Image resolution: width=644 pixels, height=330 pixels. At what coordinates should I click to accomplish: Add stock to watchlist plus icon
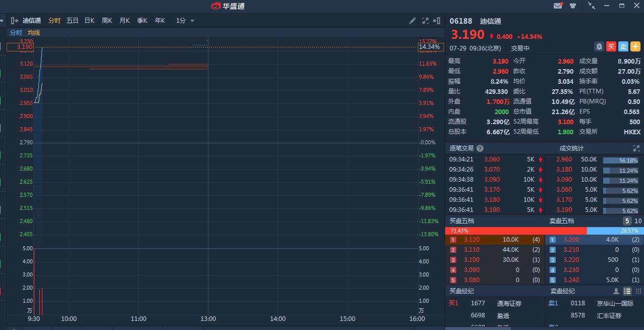[635, 46]
